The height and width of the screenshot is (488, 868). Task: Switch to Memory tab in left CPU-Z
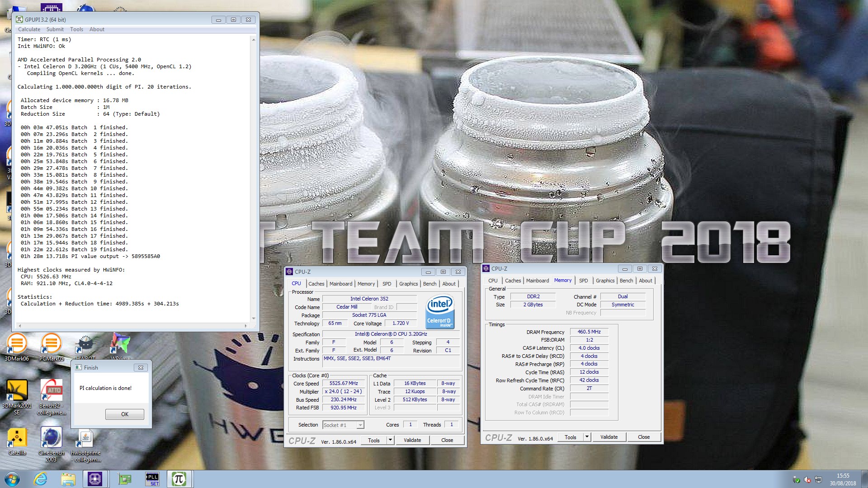(366, 284)
